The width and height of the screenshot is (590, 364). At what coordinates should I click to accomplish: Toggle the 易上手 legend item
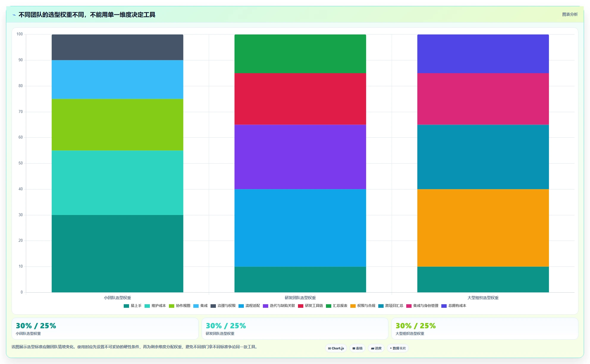[133, 306]
